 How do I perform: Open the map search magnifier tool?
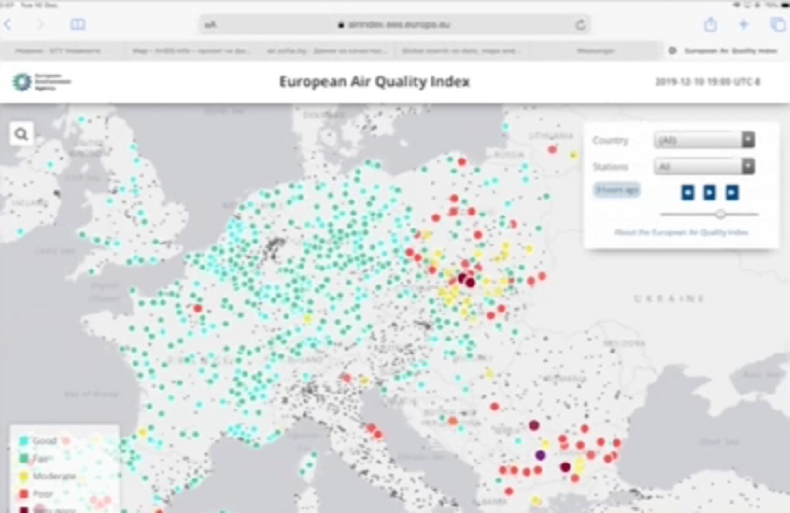pos(22,134)
